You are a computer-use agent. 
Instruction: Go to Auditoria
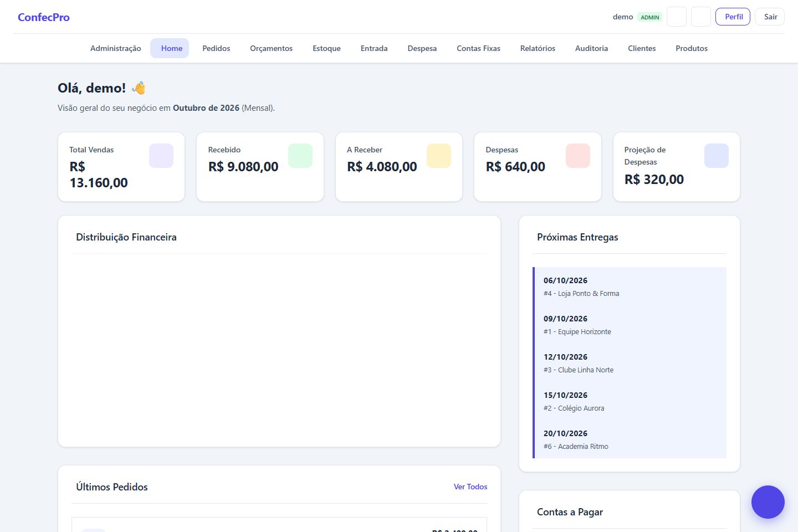592,48
